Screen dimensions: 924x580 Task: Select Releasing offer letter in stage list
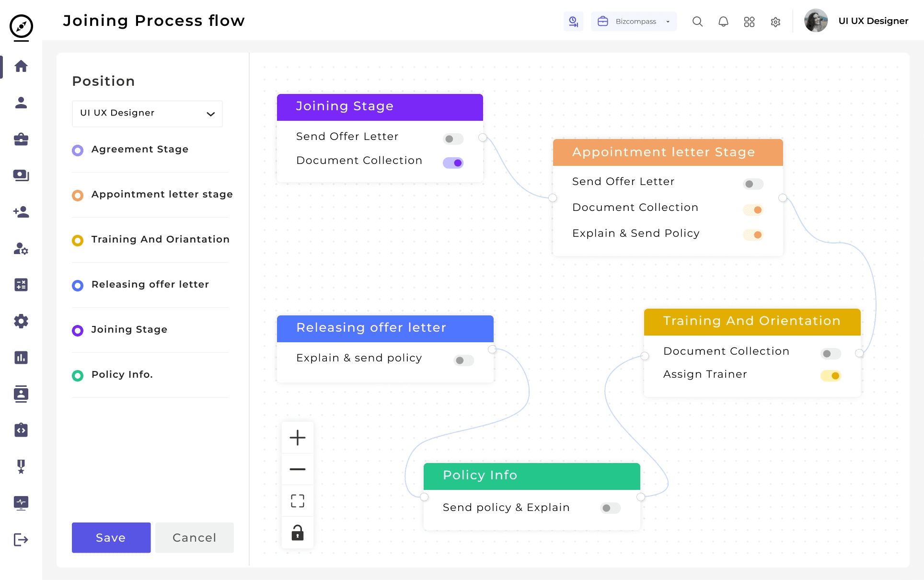tap(150, 285)
